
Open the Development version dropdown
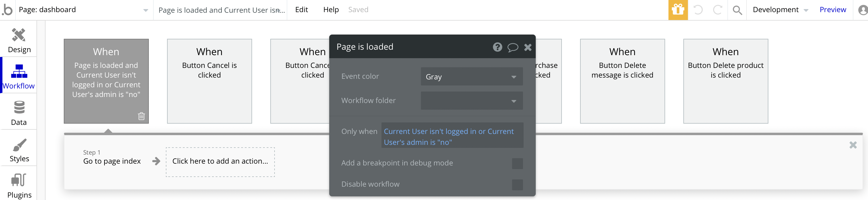(x=780, y=10)
